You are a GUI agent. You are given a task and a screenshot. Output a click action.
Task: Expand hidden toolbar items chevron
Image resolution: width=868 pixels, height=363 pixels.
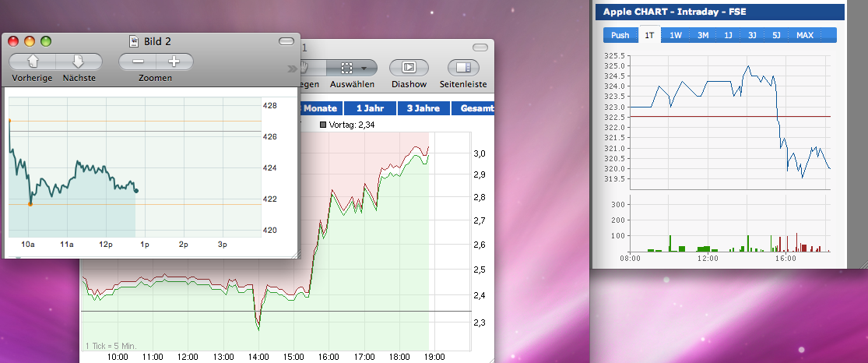[292, 69]
